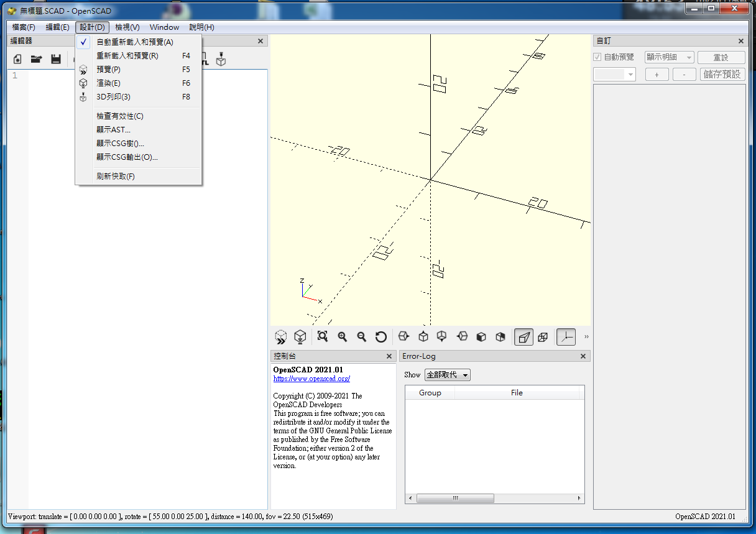The height and width of the screenshot is (534, 756).
Task: Click the Zoom Out magnifier icon
Action: pos(361,336)
